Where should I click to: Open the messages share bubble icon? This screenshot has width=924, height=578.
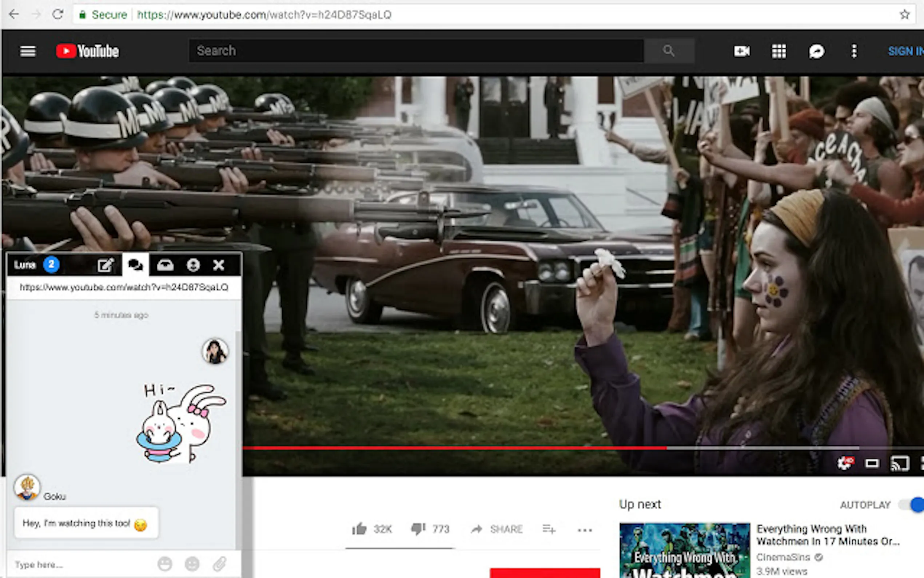[x=816, y=51]
